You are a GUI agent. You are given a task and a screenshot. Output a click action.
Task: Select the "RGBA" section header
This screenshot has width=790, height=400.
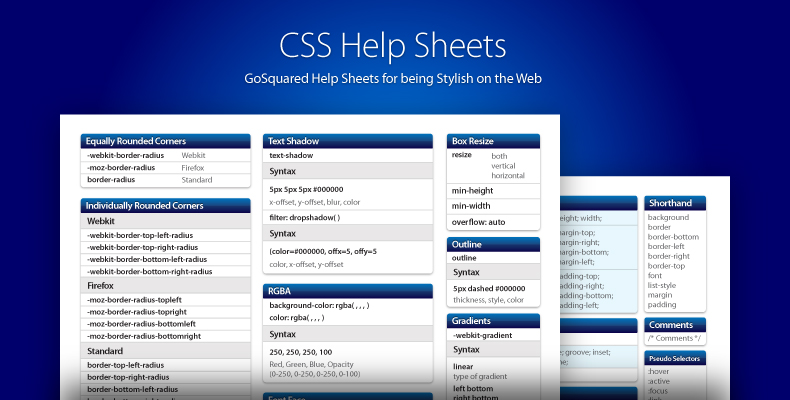click(348, 291)
